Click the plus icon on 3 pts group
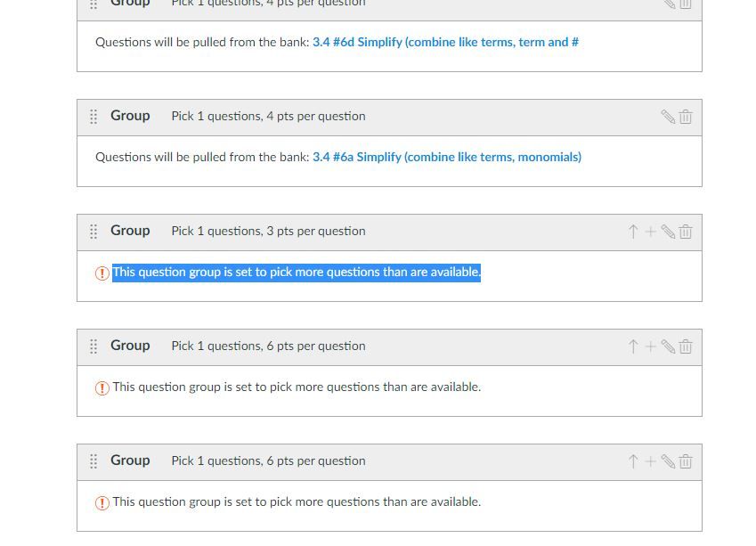Image resolution: width=756 pixels, height=546 pixels. coord(650,232)
